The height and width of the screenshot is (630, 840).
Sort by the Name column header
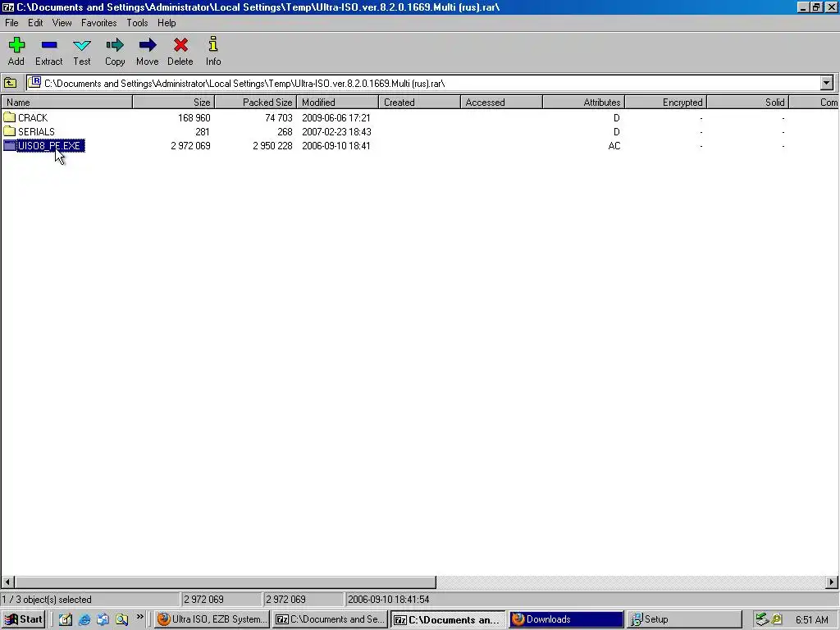[67, 103]
